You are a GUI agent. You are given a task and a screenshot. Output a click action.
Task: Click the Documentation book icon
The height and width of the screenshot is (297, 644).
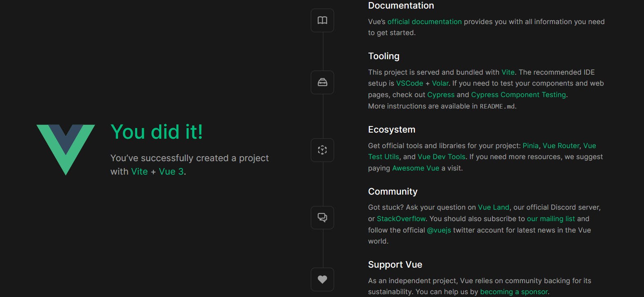click(322, 20)
